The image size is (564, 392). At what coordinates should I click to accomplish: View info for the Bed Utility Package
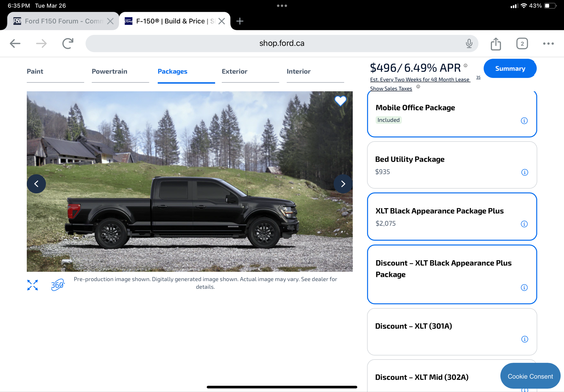coord(524,172)
